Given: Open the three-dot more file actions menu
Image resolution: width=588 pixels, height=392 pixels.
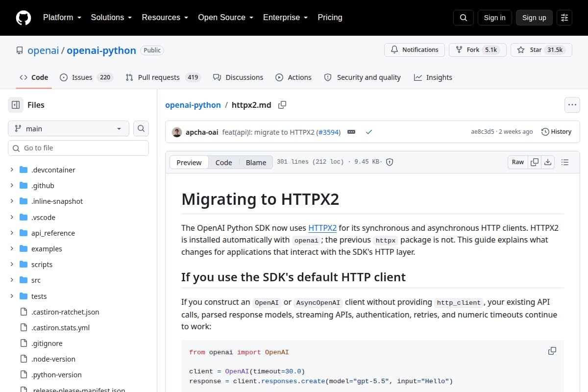Looking at the screenshot, I should click(x=572, y=105).
